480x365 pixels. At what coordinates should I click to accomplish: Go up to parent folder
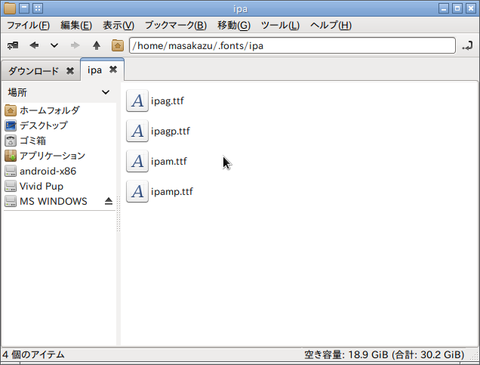coord(96,45)
